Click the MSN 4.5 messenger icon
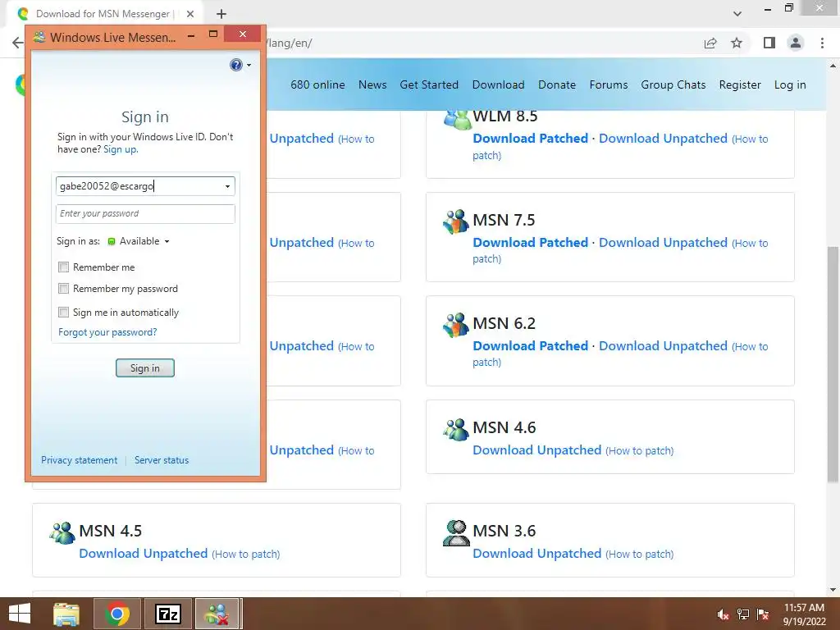 pos(62,532)
